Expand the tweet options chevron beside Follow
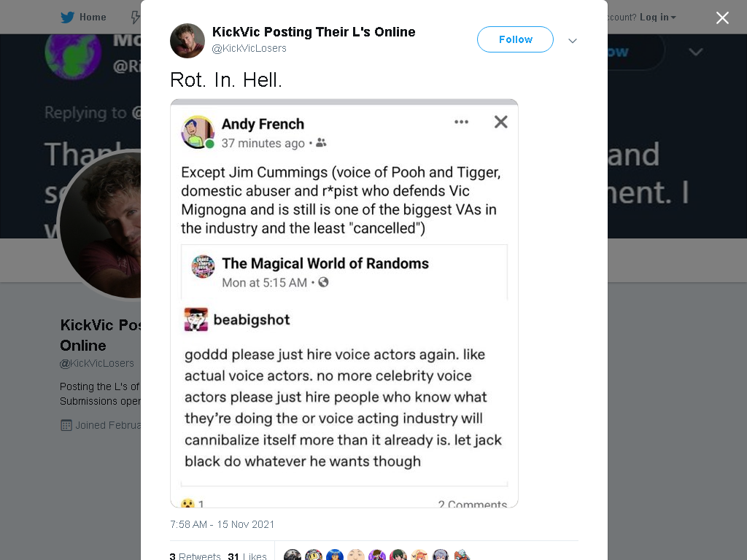This screenshot has height=560, width=747. (x=573, y=41)
